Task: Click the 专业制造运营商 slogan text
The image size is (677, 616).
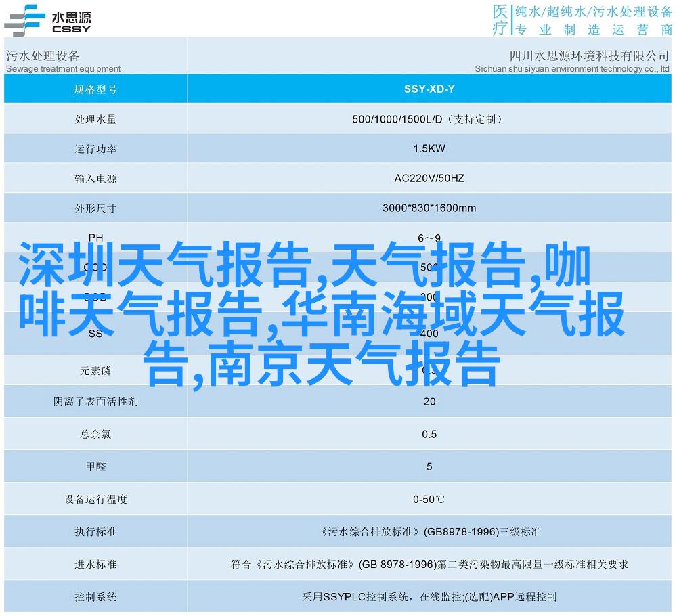Action: point(594,29)
